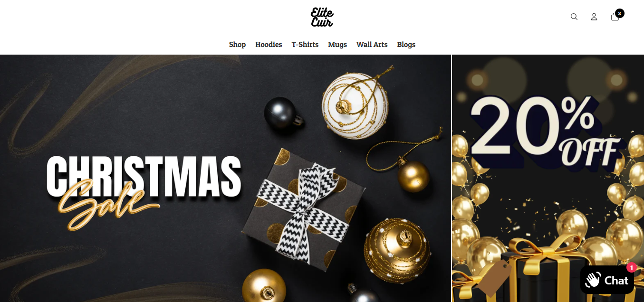Click the Elite Cuir logo
Screen dimensions: 644x302
pyautogui.click(x=322, y=17)
